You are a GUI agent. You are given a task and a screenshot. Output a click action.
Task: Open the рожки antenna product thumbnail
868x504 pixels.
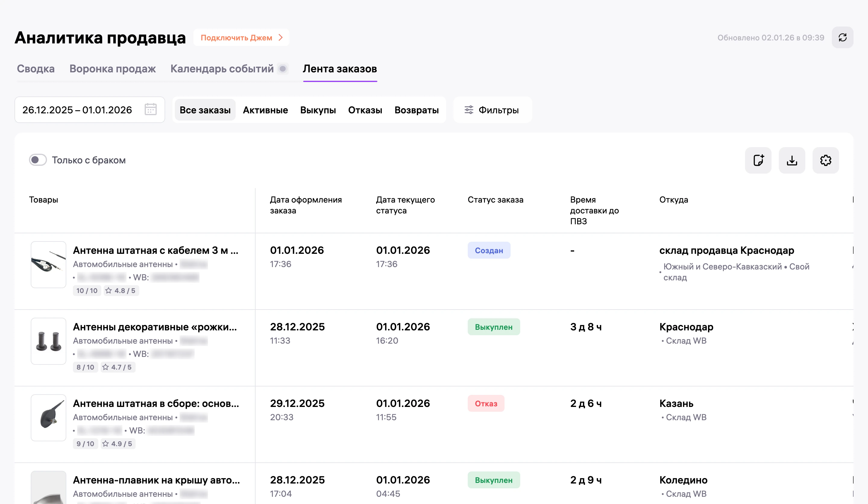(49, 341)
